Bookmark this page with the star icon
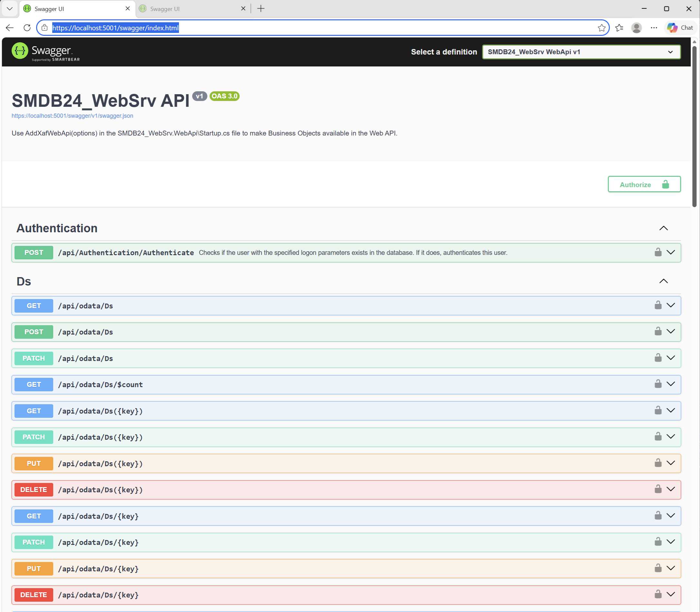The width and height of the screenshot is (700, 612). [601, 28]
